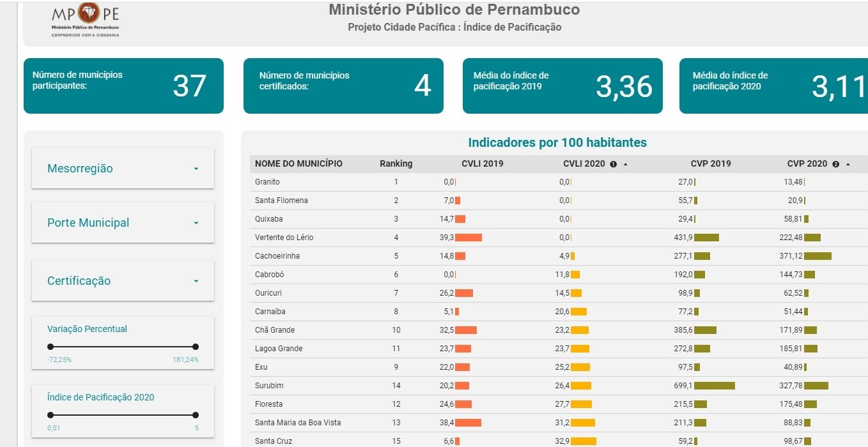The height and width of the screenshot is (447, 868).
Task: Select the Granito municipality row
Action: (267, 182)
